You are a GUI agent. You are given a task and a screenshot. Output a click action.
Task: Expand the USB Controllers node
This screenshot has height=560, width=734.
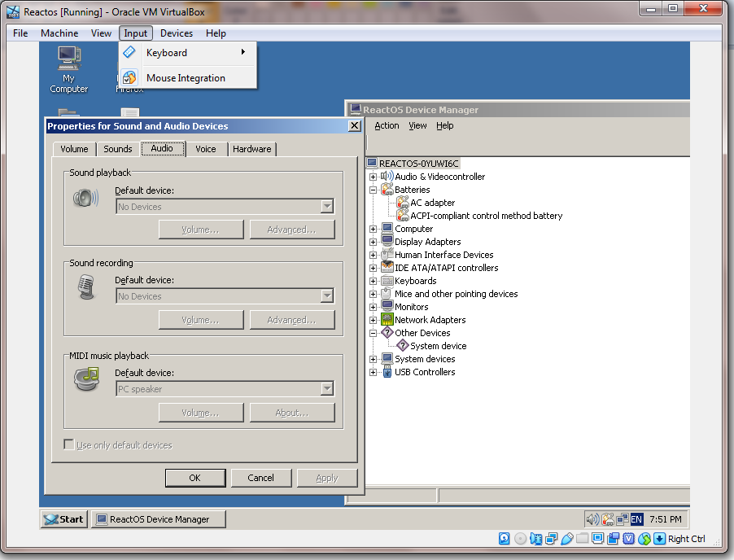pyautogui.click(x=373, y=372)
